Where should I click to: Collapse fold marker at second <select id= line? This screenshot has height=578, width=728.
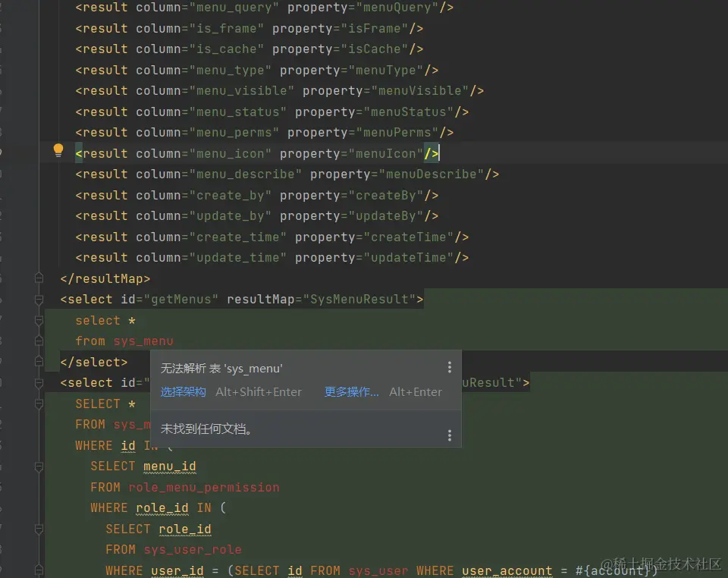tap(39, 382)
